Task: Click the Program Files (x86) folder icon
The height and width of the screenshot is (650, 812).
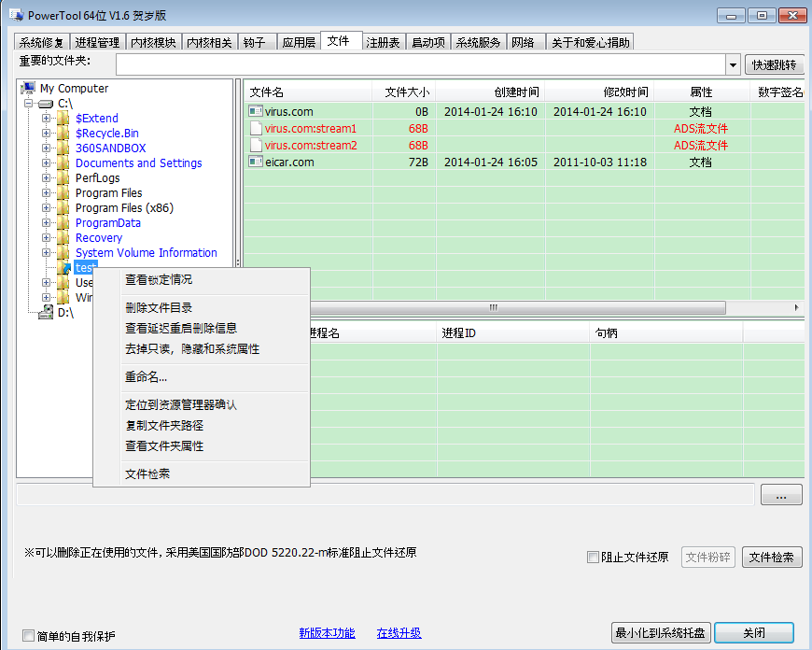Action: click(x=63, y=208)
